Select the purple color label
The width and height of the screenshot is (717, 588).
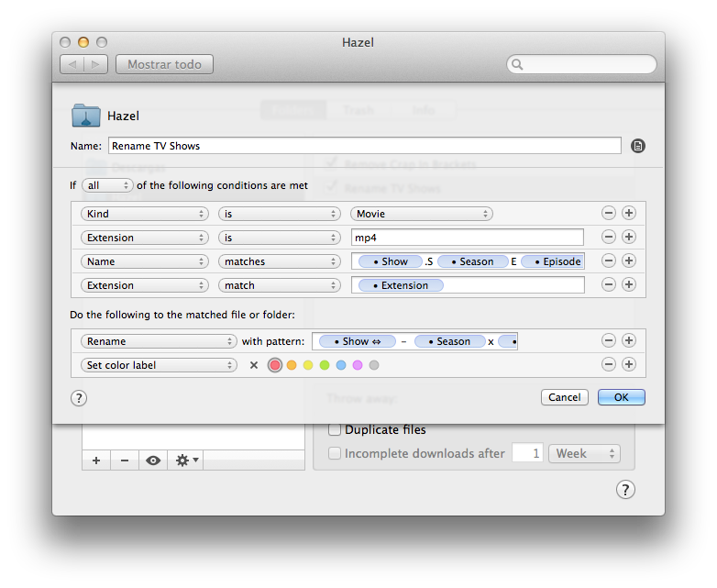click(x=358, y=365)
